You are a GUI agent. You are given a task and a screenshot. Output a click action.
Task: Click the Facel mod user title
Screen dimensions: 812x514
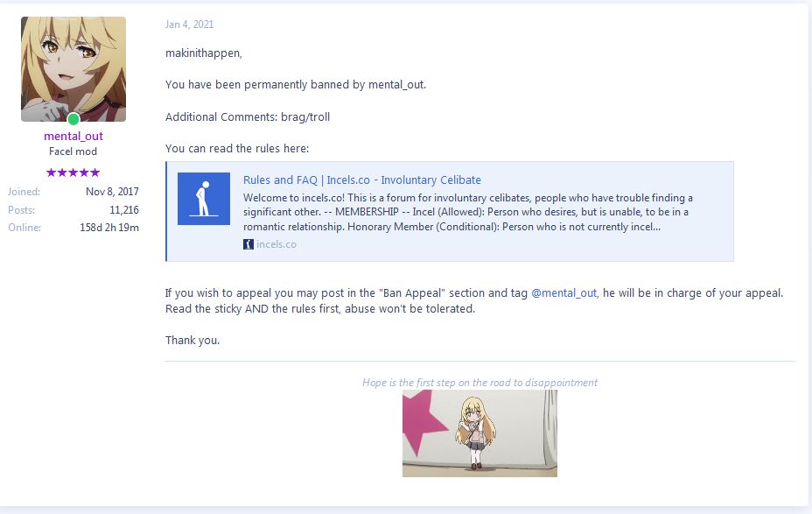pos(73,151)
